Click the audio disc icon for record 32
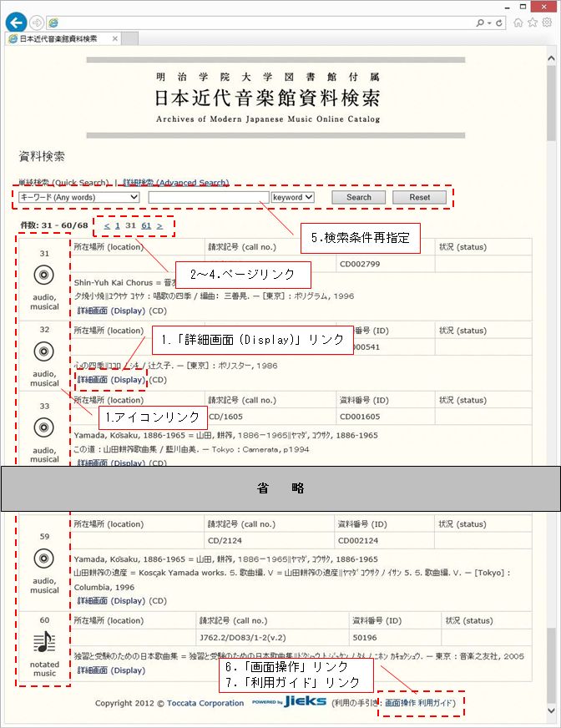The image size is (561, 728). pos(44,351)
